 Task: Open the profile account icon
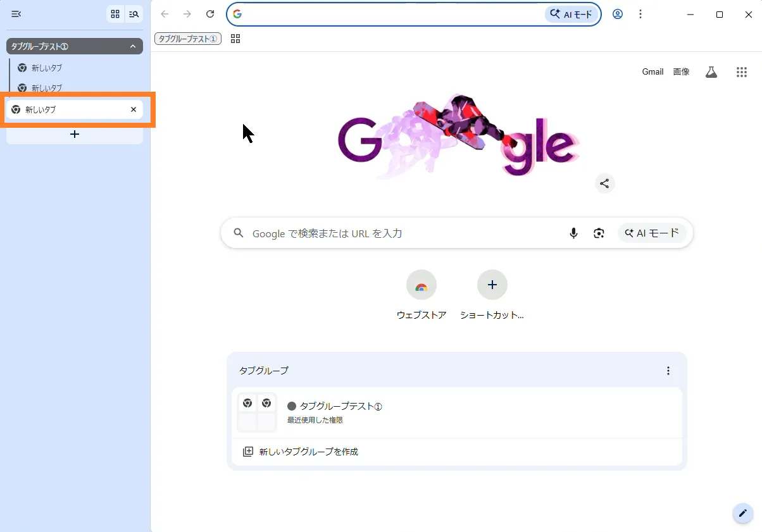(x=618, y=14)
